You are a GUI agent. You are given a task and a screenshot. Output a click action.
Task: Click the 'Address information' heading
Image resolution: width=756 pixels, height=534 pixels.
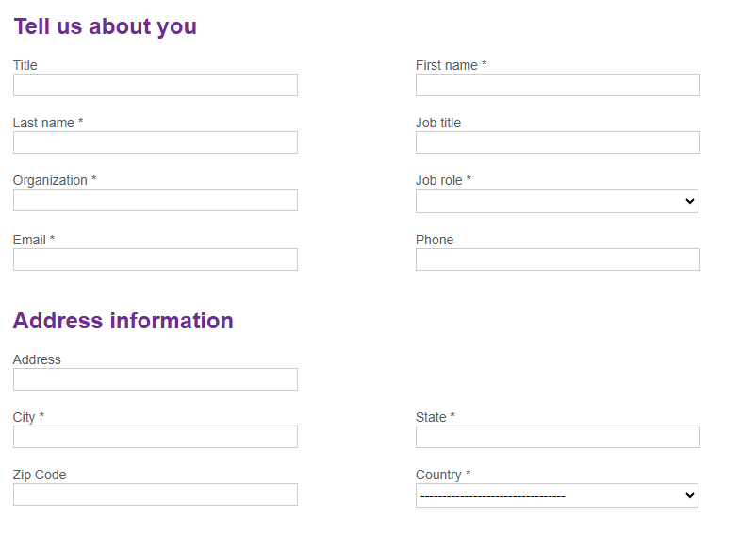click(123, 321)
